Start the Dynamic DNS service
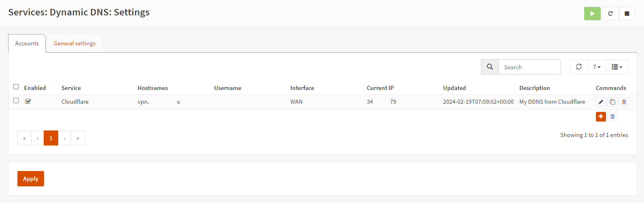Viewport: 644px width, 203px height. click(592, 13)
